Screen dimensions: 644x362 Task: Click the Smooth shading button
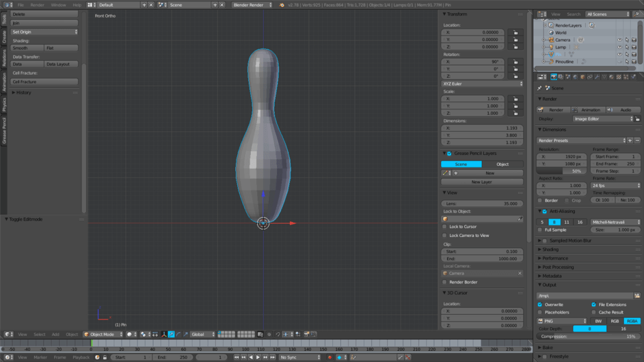coord(27,48)
